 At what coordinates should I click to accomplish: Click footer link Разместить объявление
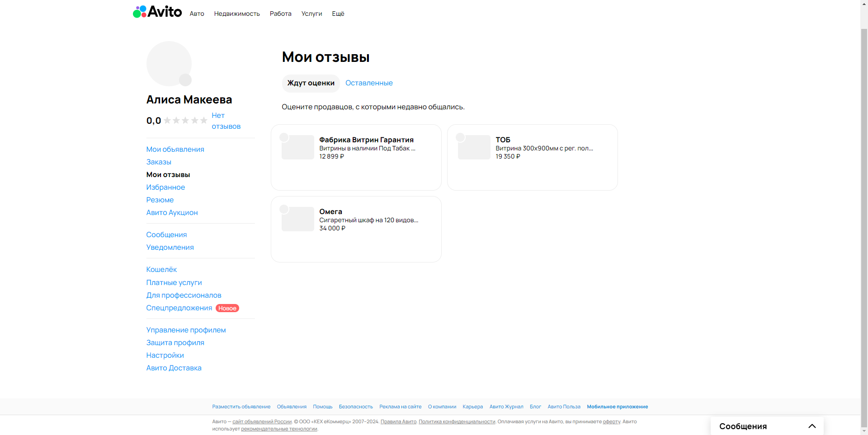tap(241, 407)
